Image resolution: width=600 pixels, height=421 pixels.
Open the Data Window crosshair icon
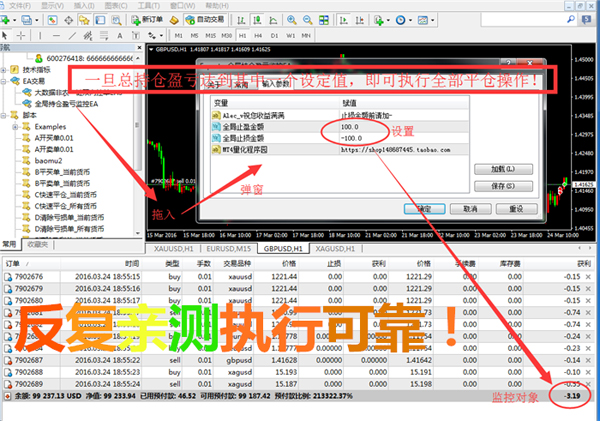(68, 20)
